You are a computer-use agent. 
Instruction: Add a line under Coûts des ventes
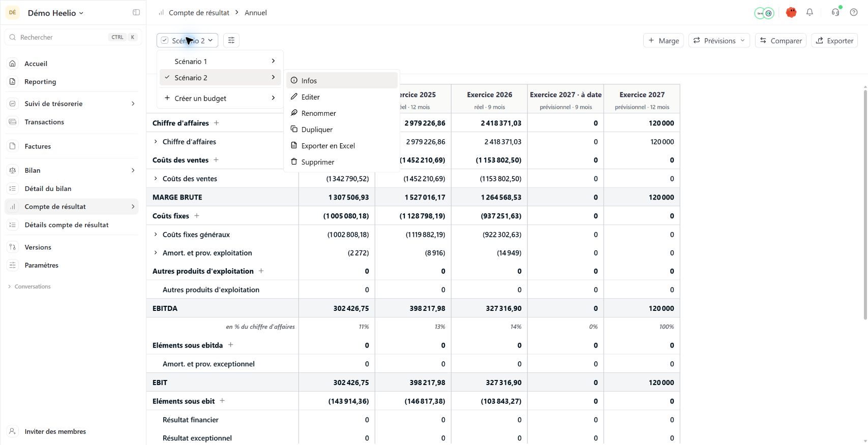216,160
